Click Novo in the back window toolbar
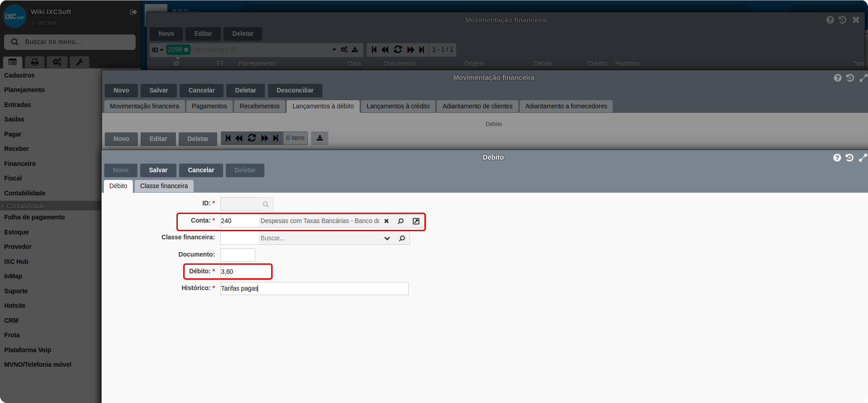Image resolution: width=868 pixels, height=403 pixels. click(166, 34)
